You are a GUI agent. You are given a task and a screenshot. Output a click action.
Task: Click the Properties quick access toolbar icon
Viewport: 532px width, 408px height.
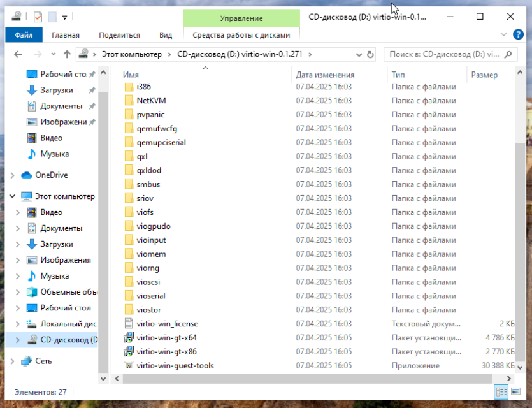(x=37, y=17)
